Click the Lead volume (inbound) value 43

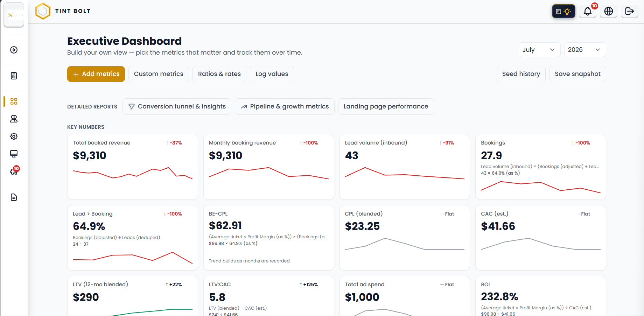(x=351, y=156)
